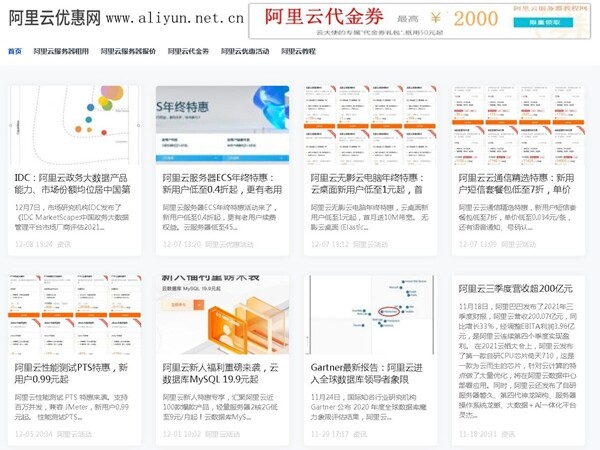Click the 12-01 10:02 timestamp

tap(182, 434)
